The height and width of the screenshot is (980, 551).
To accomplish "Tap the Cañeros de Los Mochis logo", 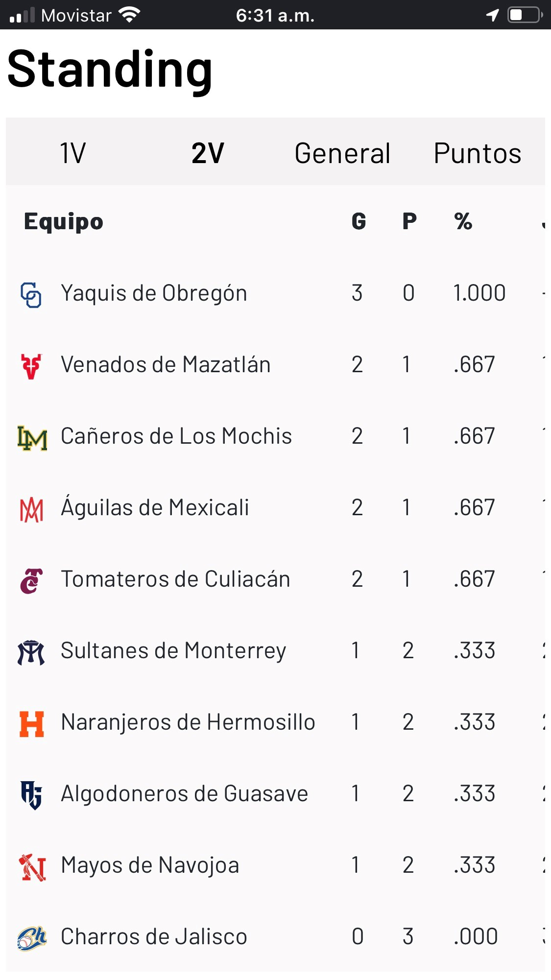I will (32, 437).
